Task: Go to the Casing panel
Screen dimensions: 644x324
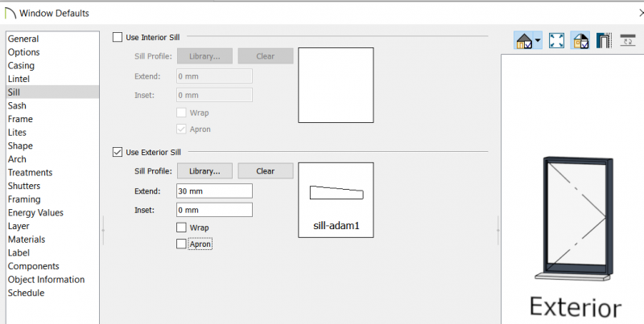Action: [x=21, y=66]
